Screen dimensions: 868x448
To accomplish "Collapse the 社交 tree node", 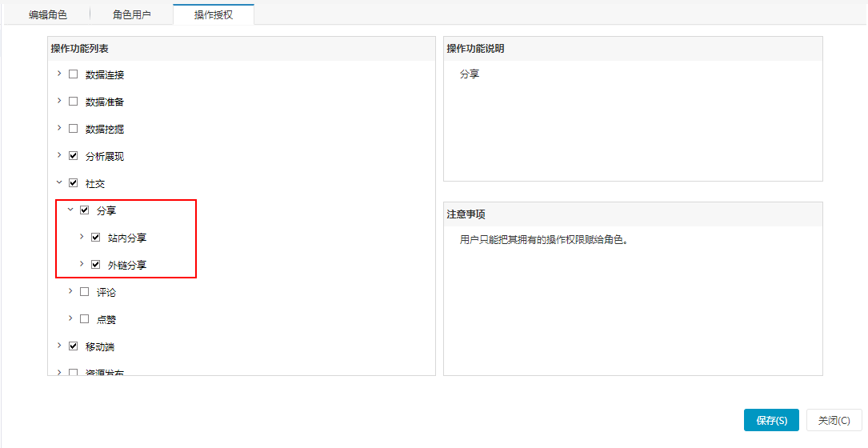I will [x=59, y=182].
